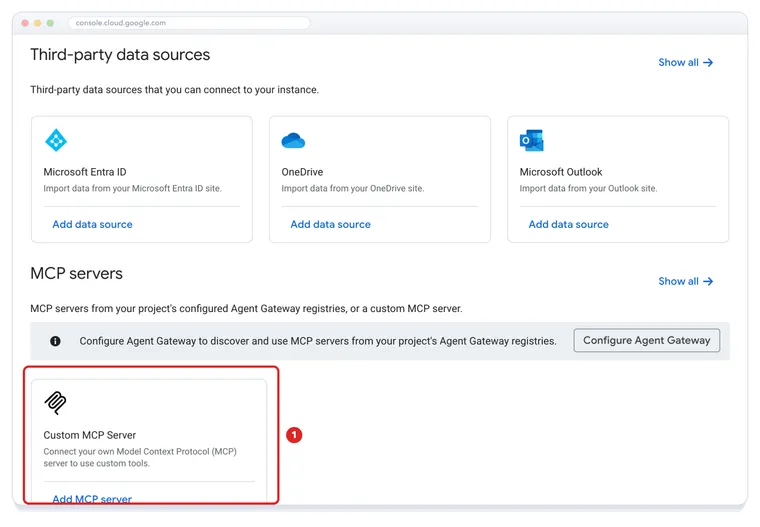Viewport: 760px width, 527px height.
Task: Click text 'Import data from your Outlook site.'
Action: (588, 189)
